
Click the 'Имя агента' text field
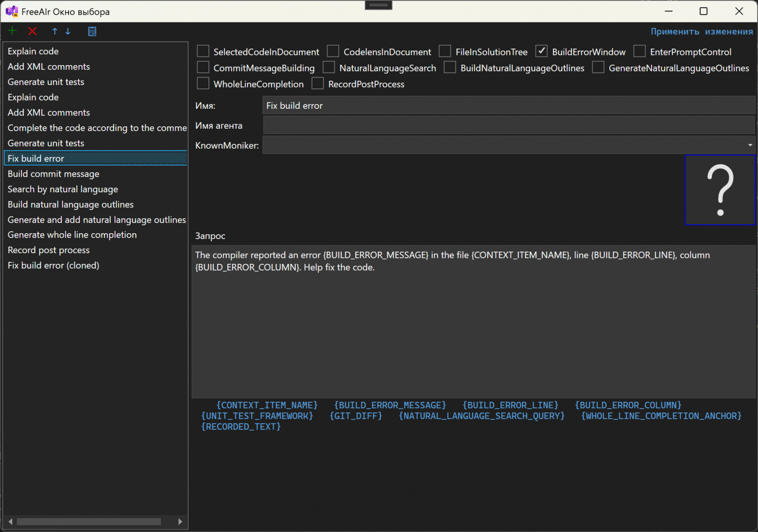pos(508,125)
